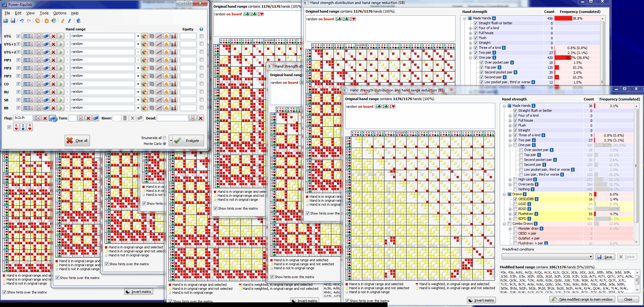The image size is (644, 307).
Task: Clear the MP1 hand range
Action: click(53, 60)
